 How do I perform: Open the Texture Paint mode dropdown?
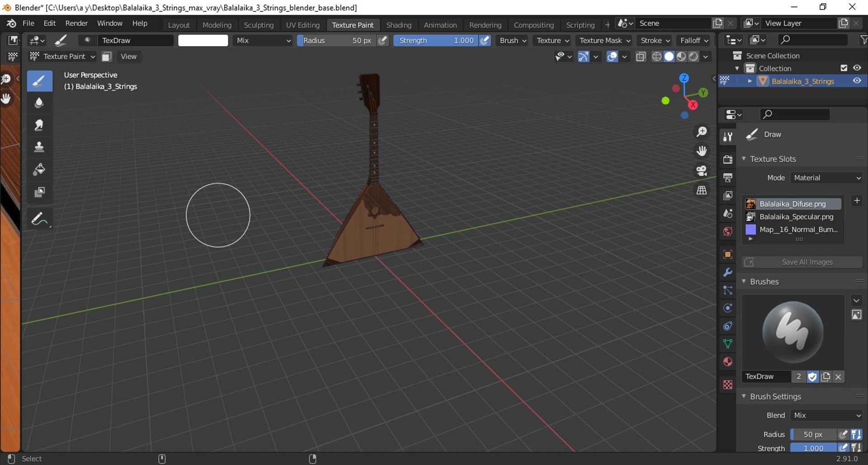pyautogui.click(x=62, y=57)
